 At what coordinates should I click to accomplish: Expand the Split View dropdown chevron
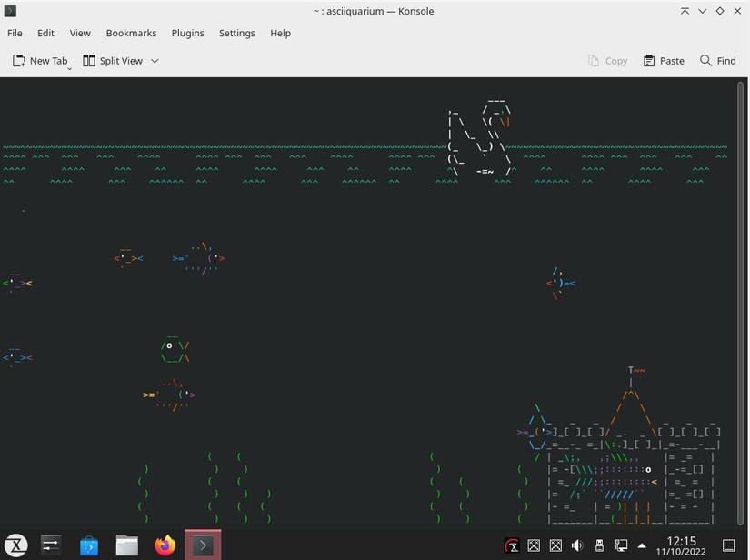(x=155, y=61)
